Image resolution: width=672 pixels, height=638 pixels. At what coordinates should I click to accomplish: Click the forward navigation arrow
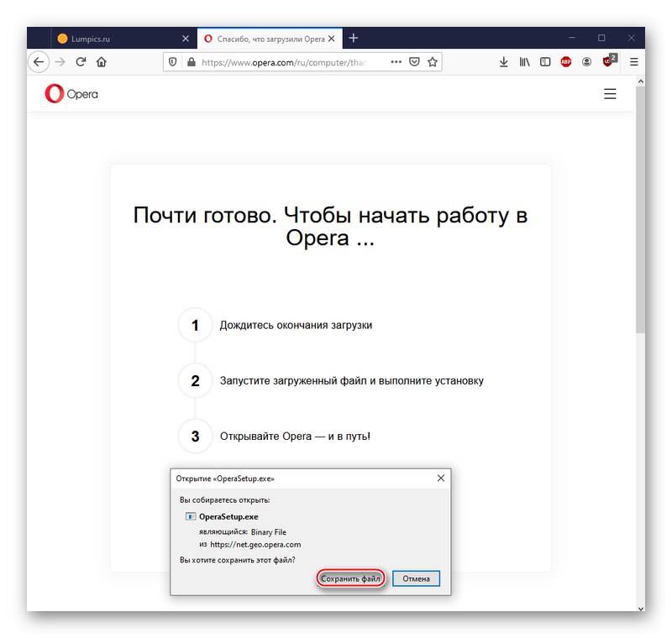click(60, 62)
